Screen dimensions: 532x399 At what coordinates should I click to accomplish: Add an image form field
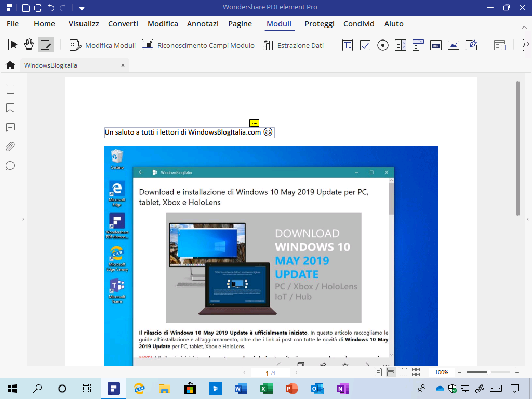click(453, 45)
